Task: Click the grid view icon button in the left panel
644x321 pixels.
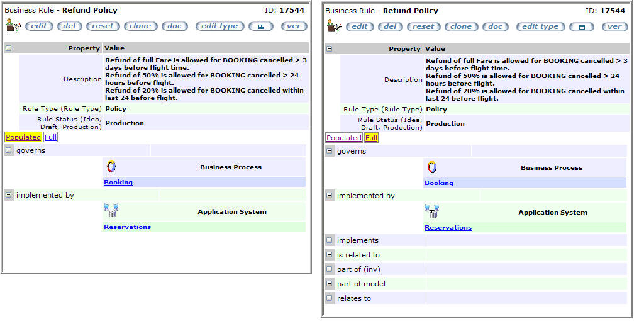Action: coord(260,26)
